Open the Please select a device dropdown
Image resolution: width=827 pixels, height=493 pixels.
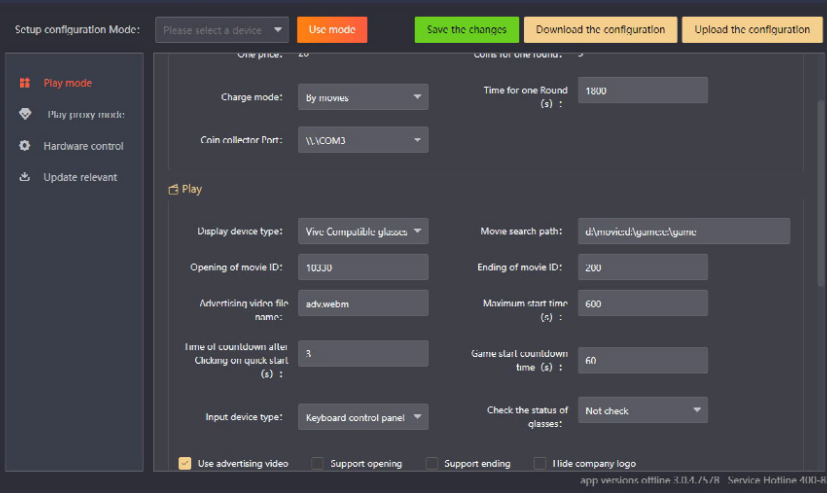pos(222,30)
